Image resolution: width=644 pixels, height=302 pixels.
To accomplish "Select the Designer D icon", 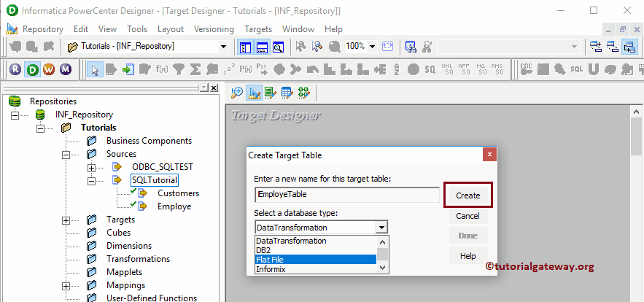I will [x=32, y=69].
